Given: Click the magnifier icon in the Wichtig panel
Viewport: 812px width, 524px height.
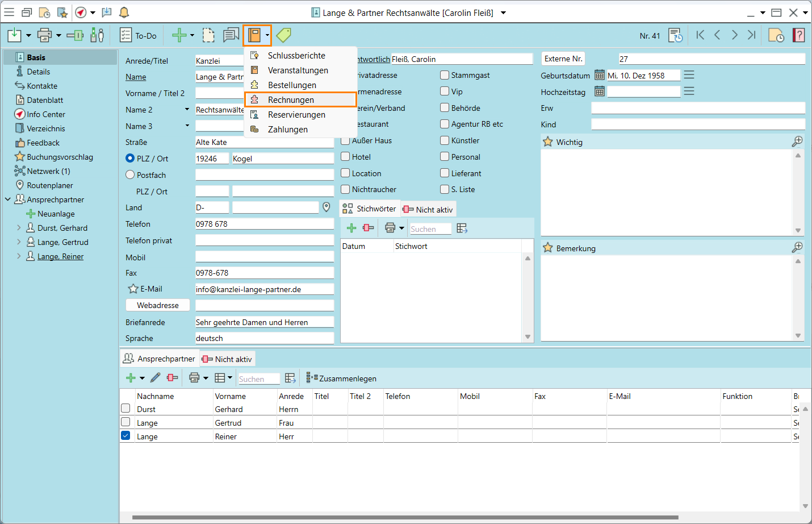Looking at the screenshot, I should point(797,142).
